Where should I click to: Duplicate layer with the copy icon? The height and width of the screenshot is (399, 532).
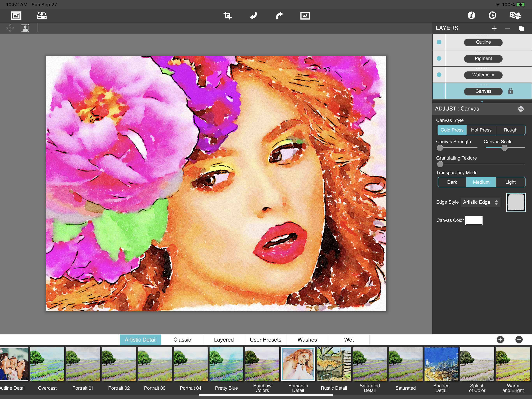tap(521, 28)
